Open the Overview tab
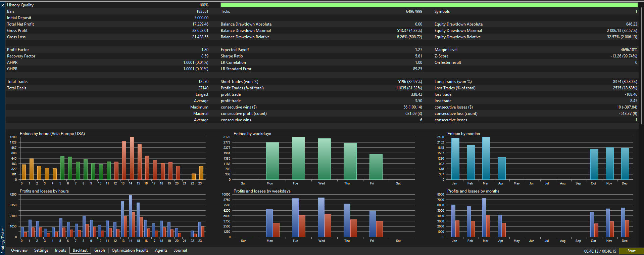This screenshot has height=255, width=644. tap(19, 250)
